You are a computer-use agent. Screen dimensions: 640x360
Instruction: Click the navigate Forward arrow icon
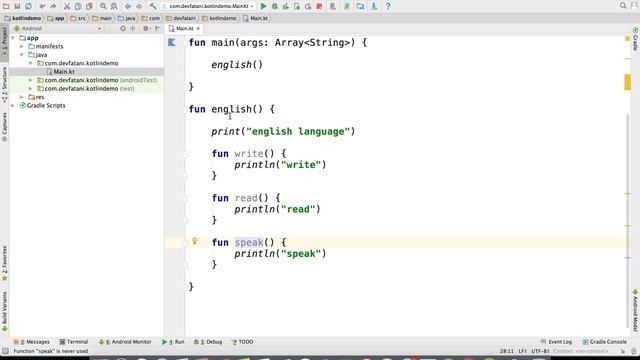pos(139,6)
